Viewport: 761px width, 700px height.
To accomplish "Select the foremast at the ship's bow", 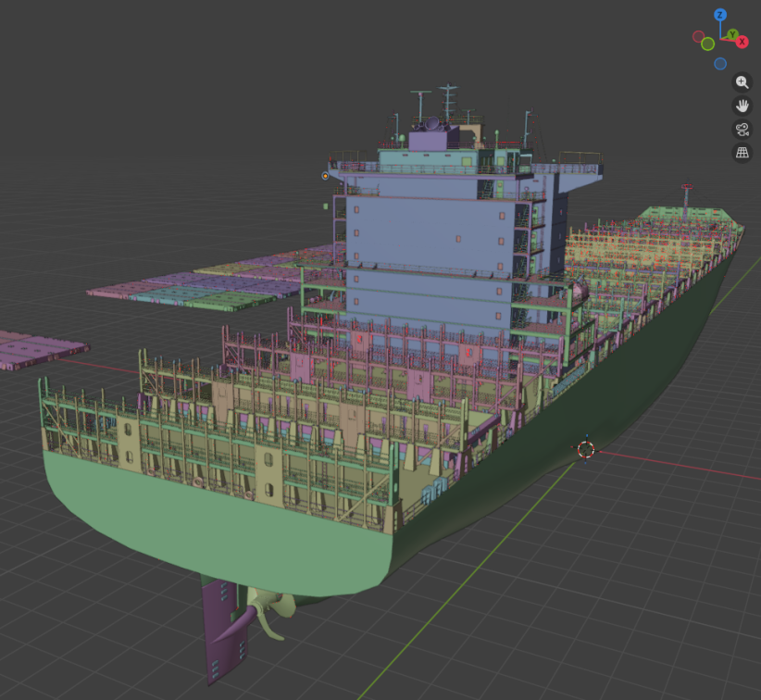I will pyautogui.click(x=686, y=197).
